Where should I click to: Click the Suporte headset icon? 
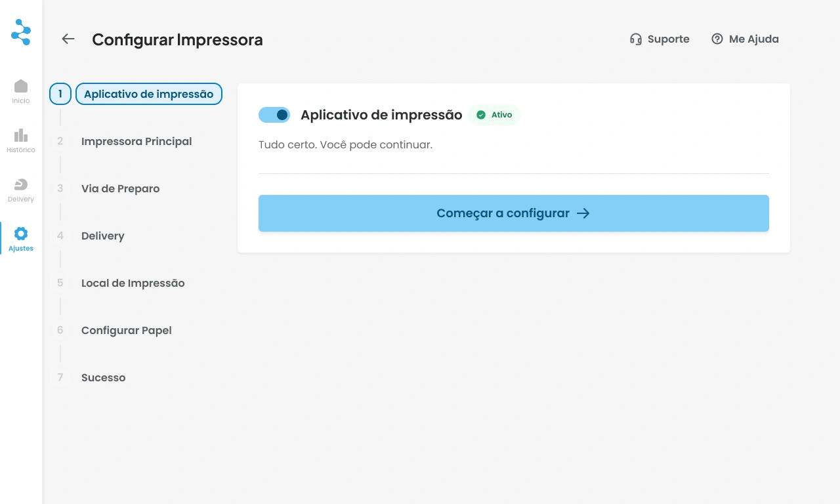click(635, 39)
